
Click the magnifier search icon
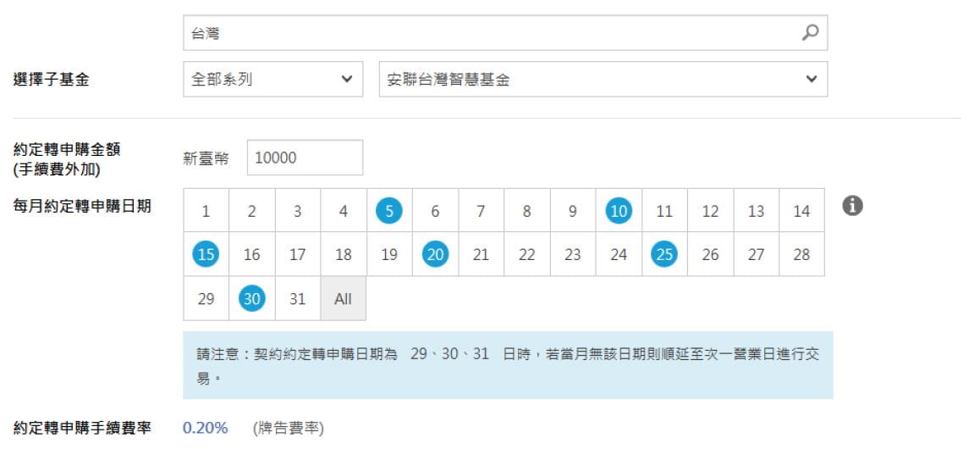(x=810, y=32)
